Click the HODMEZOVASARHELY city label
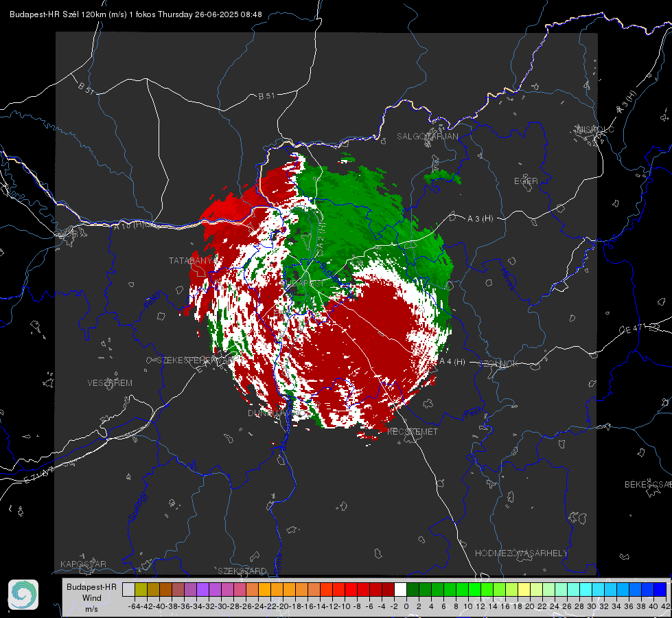Viewport: 672px width, 618px height. (x=521, y=553)
